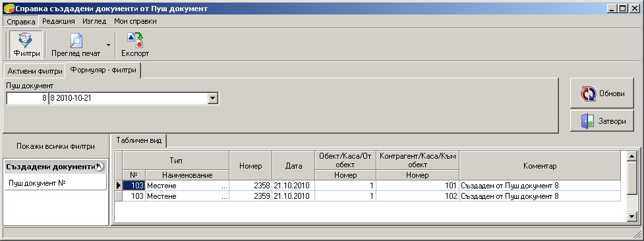Click the Наименование sub-header
Screen dimensions: 644x241
(187, 175)
